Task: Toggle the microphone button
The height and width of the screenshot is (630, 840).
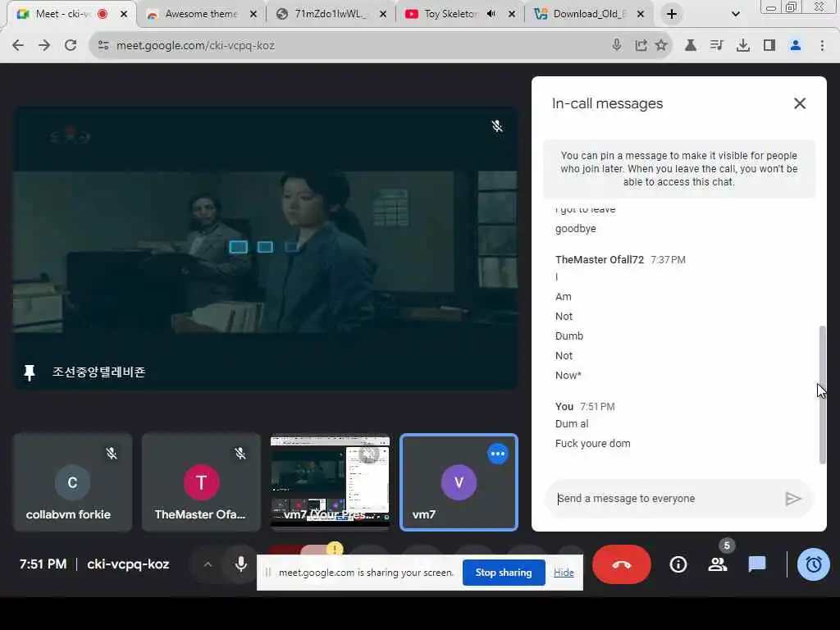Action: 241,564
